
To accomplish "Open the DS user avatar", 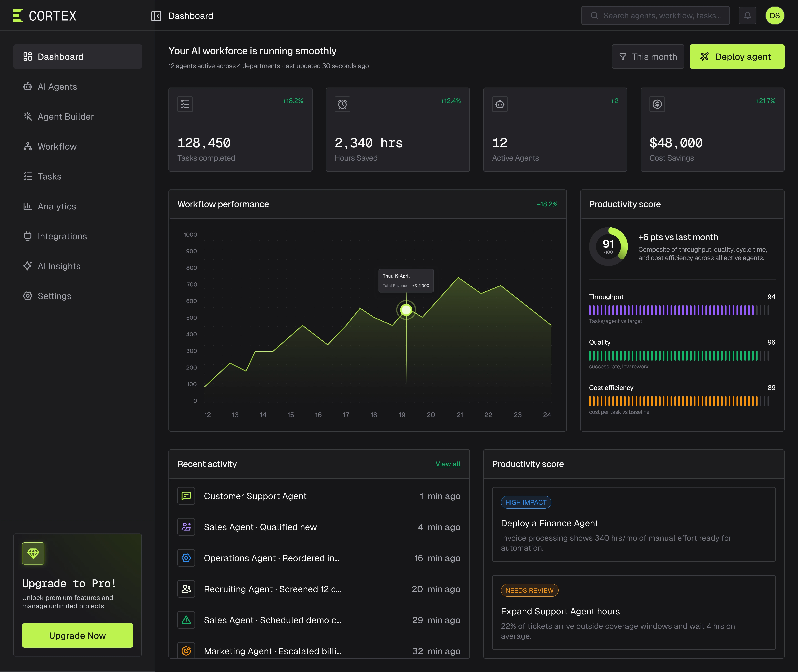I will [775, 16].
